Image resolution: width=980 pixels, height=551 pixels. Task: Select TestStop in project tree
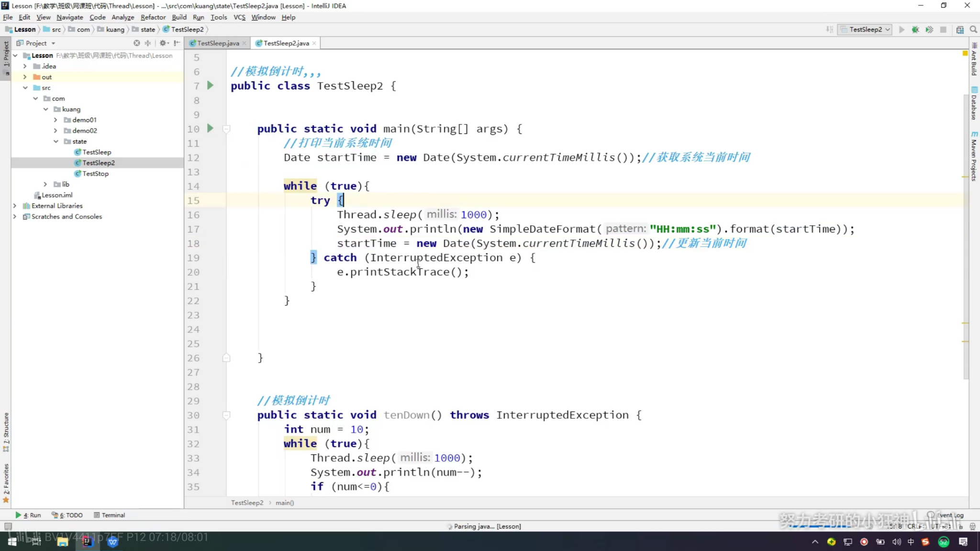pos(95,174)
